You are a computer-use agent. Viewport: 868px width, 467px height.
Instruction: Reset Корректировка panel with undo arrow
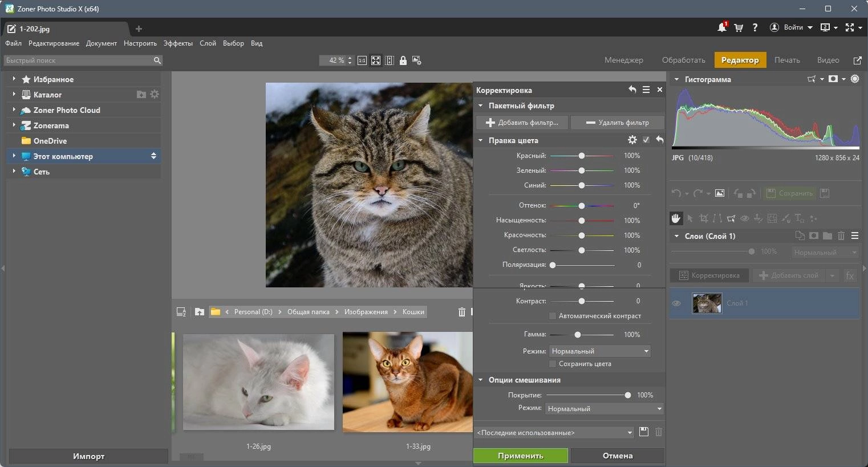click(x=632, y=90)
